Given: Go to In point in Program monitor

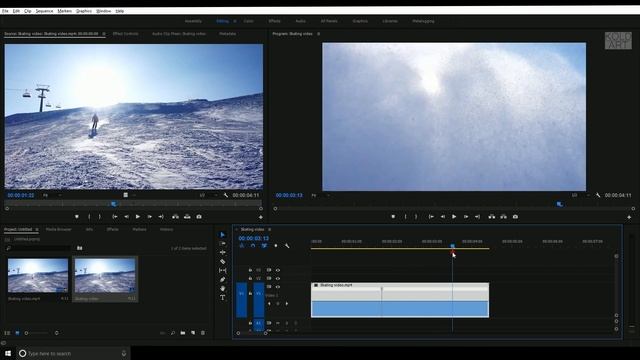Looking at the screenshot, I should [x=431, y=217].
